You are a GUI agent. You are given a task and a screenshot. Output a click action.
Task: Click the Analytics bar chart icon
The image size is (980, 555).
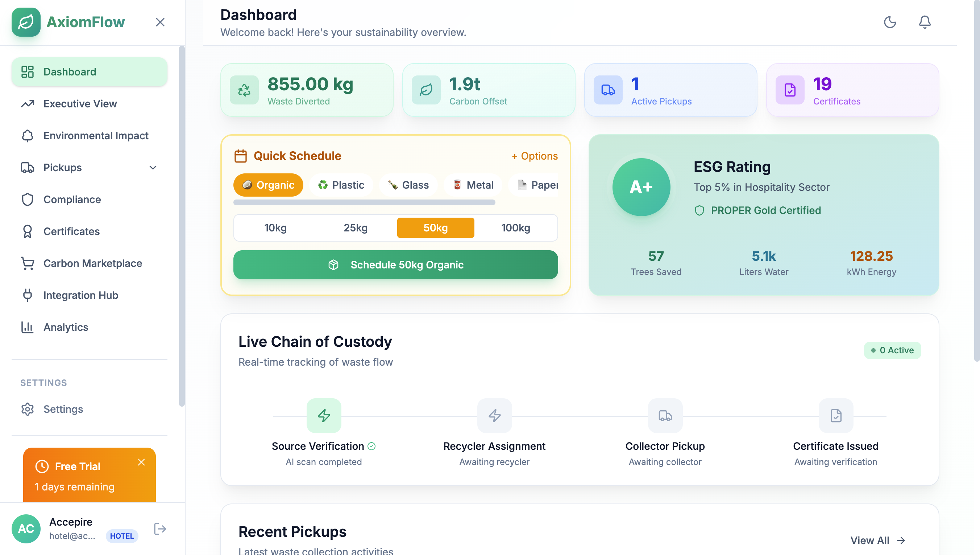coord(28,327)
